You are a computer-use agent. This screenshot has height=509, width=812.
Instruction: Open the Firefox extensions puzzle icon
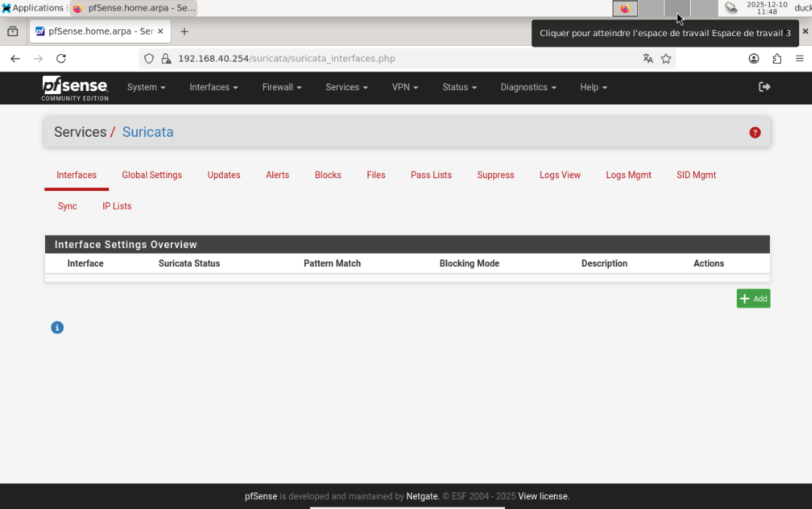tap(777, 59)
